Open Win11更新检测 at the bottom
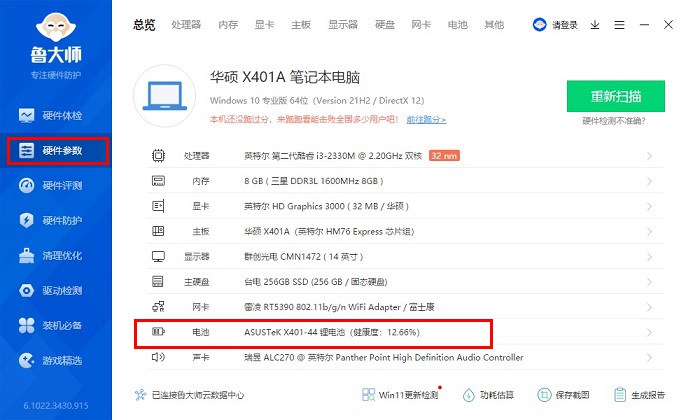Viewport: 686px width, 420px height. (398, 395)
